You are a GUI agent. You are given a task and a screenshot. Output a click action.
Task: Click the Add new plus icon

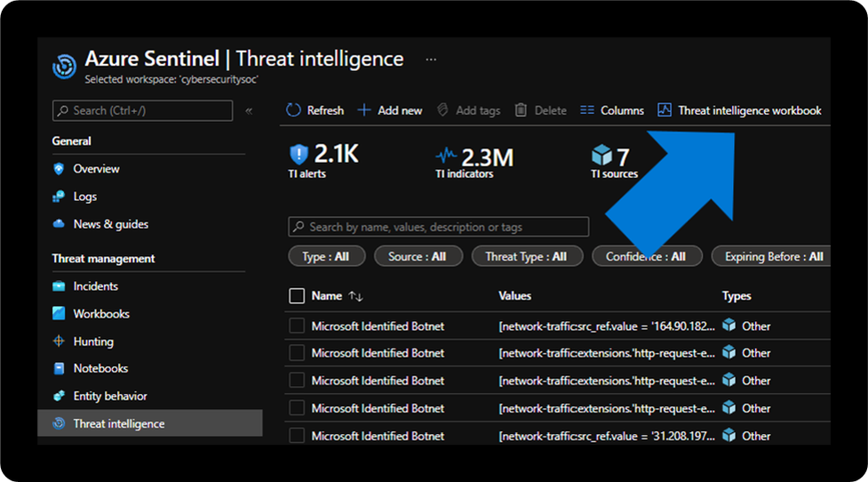[363, 110]
